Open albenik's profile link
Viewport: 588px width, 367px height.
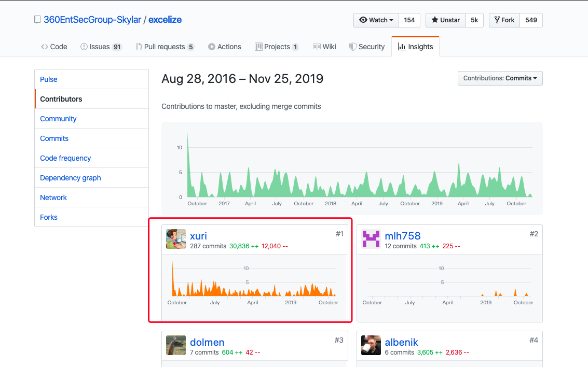401,342
